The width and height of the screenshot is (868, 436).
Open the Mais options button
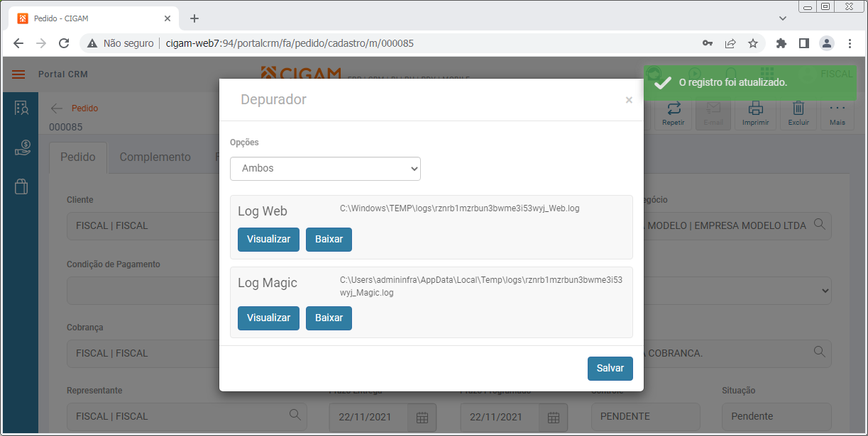pyautogui.click(x=837, y=113)
